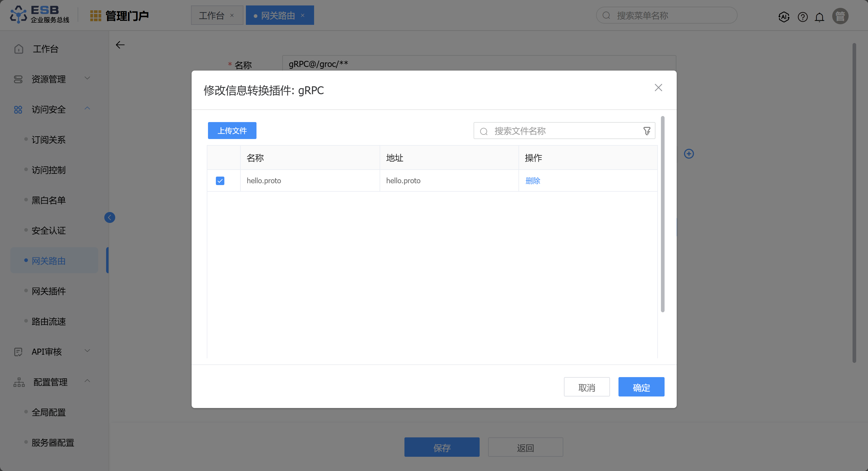The image size is (868, 471).
Task: Click the back arrow icon
Action: (x=120, y=45)
